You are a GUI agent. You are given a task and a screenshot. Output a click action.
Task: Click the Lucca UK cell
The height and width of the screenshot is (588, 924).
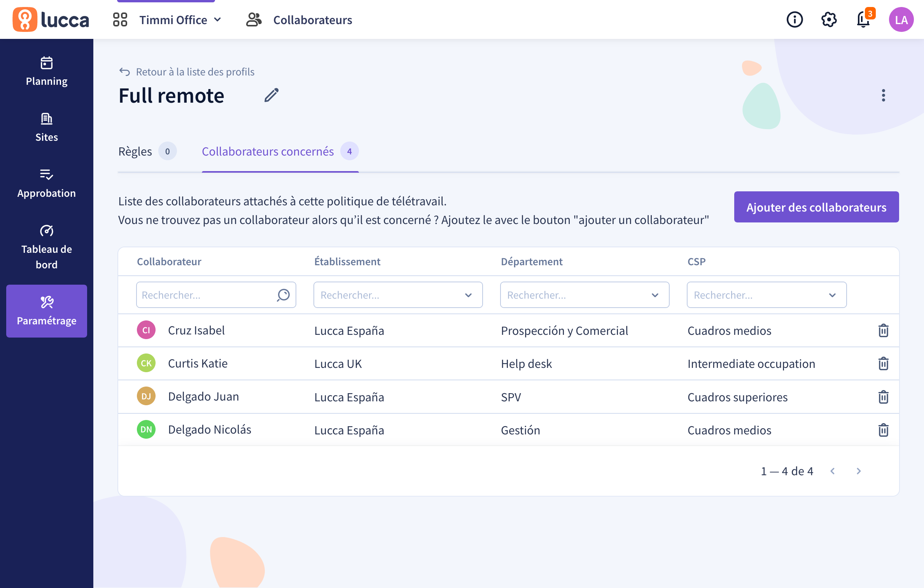(x=338, y=364)
